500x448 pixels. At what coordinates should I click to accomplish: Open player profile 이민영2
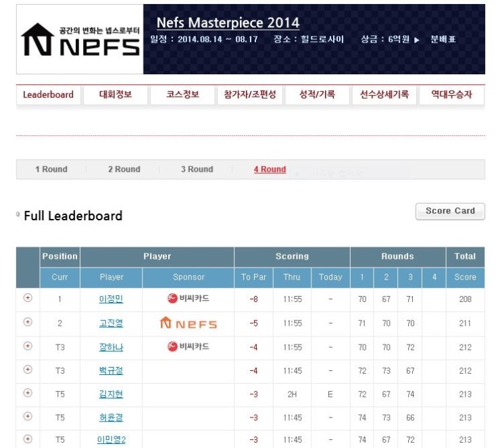click(111, 440)
